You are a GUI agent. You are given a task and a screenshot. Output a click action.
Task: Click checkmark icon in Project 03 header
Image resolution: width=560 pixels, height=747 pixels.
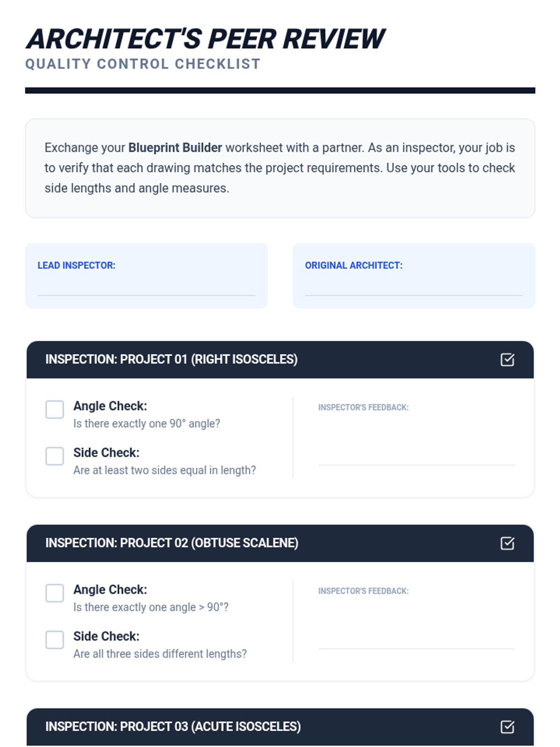coord(507,726)
